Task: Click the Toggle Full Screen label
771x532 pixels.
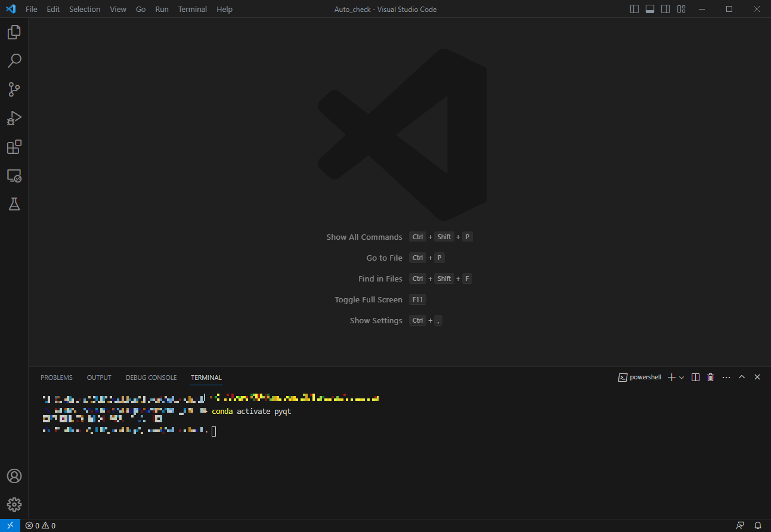Action: click(x=369, y=299)
